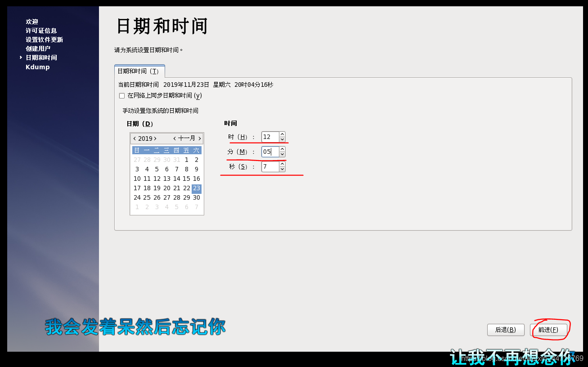Move forward to the next month

(200, 138)
